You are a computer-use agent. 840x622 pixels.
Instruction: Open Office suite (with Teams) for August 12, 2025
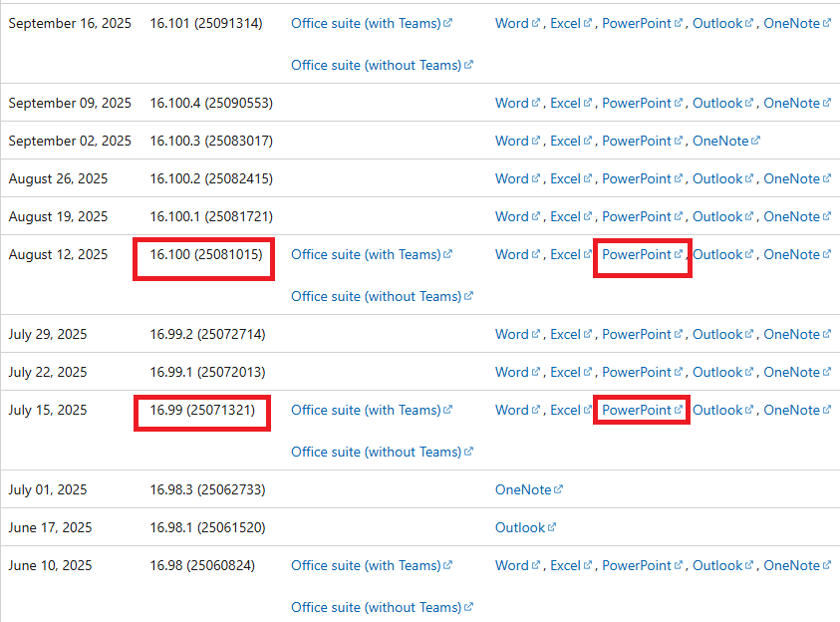[x=372, y=254]
